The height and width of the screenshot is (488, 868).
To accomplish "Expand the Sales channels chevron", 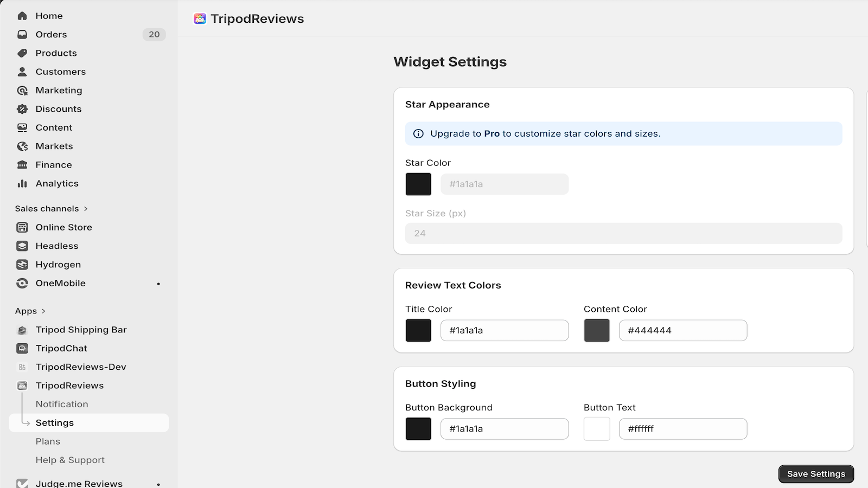I will 86,209.
